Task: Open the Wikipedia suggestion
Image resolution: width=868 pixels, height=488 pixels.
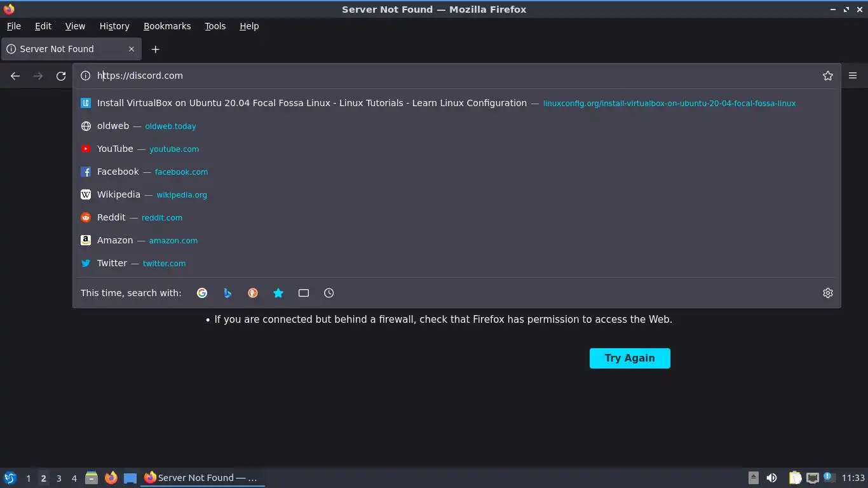Action: (x=456, y=194)
